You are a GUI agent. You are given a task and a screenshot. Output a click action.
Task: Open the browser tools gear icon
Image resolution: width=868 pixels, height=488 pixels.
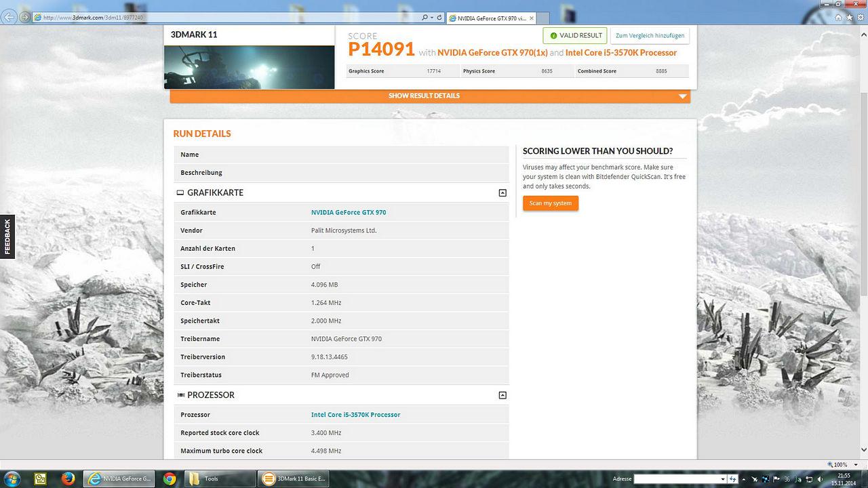point(860,17)
